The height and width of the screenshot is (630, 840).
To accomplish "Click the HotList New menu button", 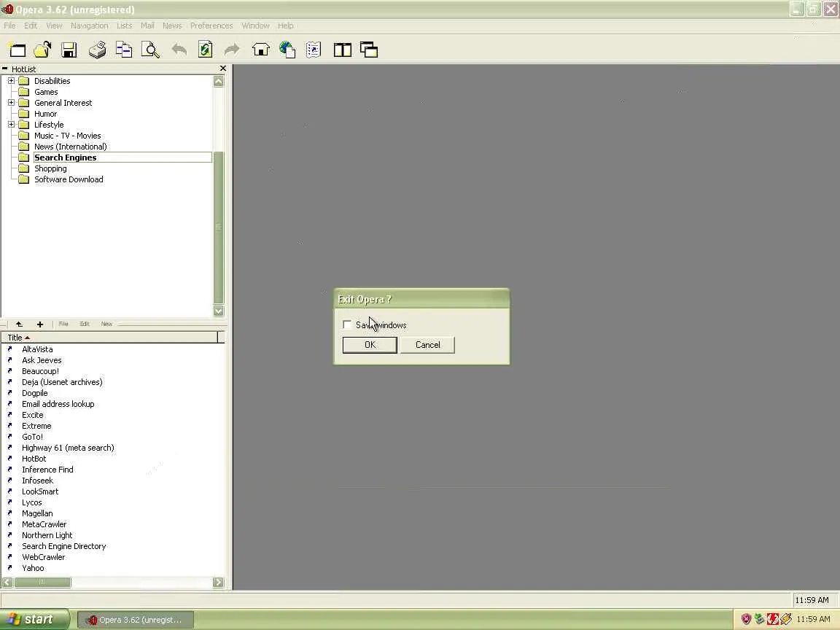I will (x=106, y=324).
